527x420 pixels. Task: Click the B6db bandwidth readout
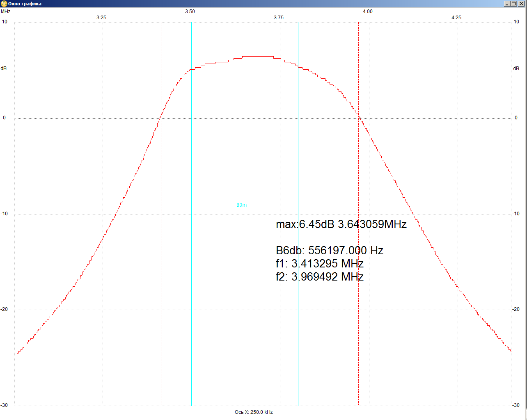pos(329,251)
